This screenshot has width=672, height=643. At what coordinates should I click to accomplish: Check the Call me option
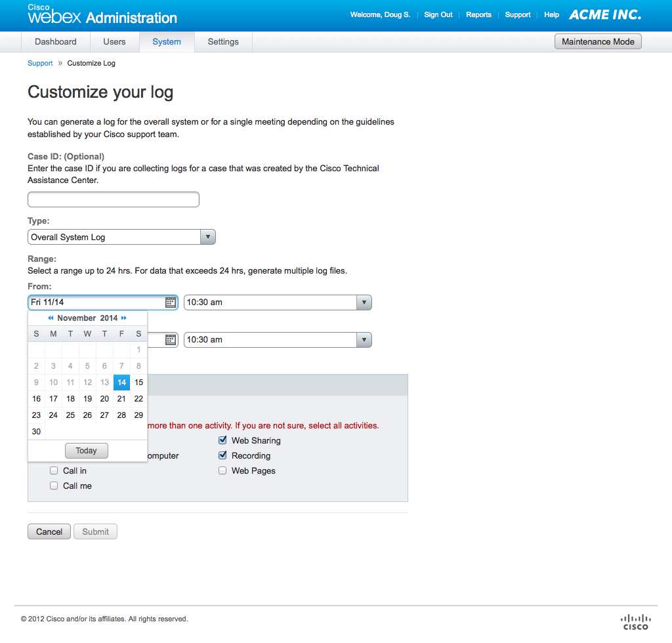point(54,486)
